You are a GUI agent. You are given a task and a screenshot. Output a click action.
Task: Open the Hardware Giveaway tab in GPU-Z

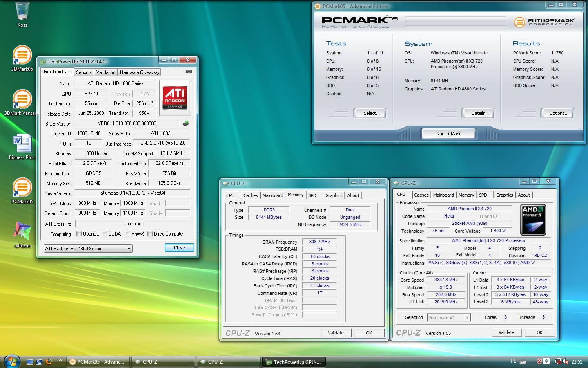(140, 72)
